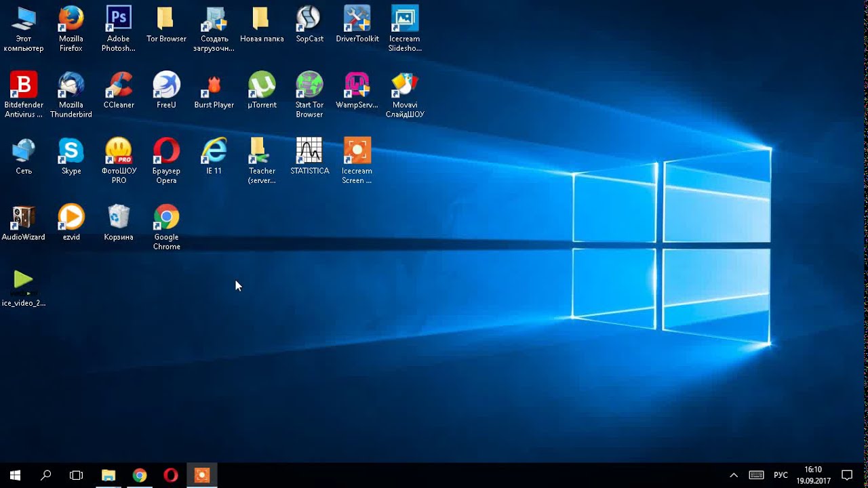
Task: Select the ezvid shortcut
Action: (71, 223)
